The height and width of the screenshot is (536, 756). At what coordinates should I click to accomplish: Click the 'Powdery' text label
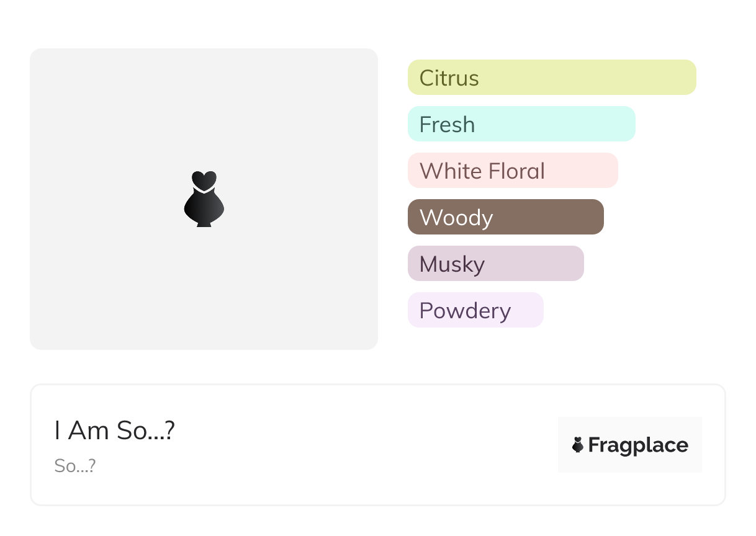tap(465, 311)
